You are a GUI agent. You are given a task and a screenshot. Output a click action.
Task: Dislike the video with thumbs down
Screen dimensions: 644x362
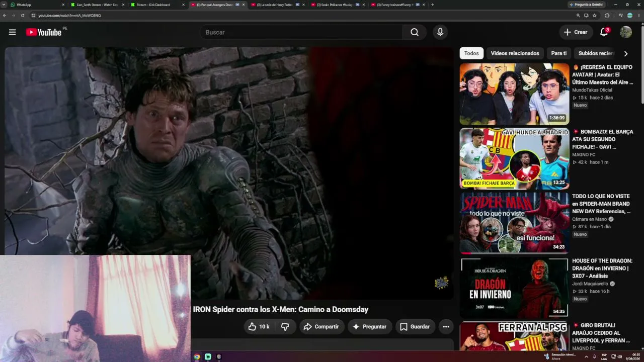coord(285,327)
